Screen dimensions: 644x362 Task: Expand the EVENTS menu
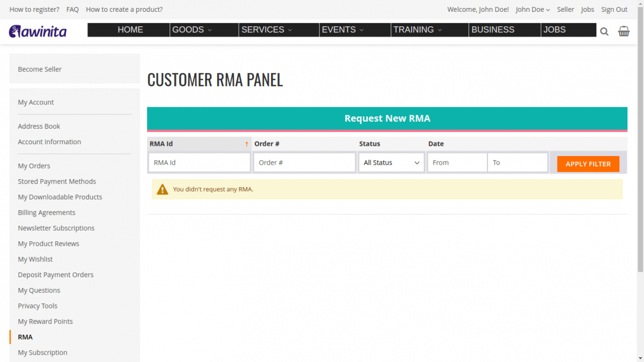[343, 30]
